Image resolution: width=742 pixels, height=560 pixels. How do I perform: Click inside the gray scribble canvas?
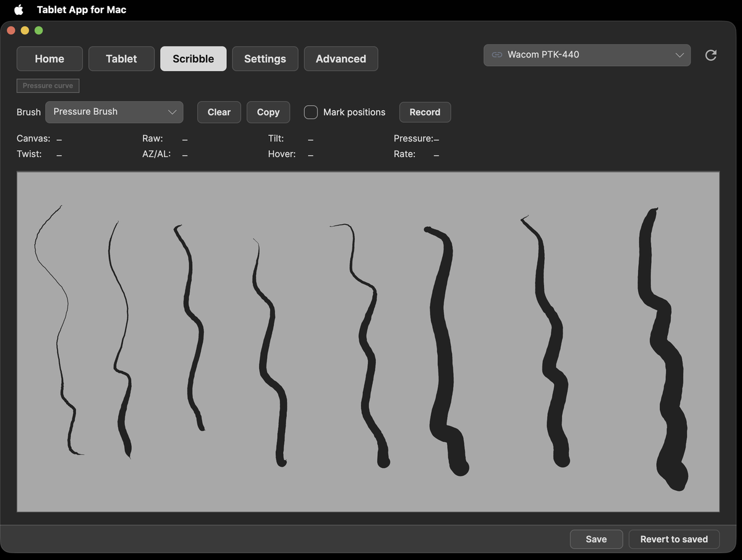click(368, 342)
